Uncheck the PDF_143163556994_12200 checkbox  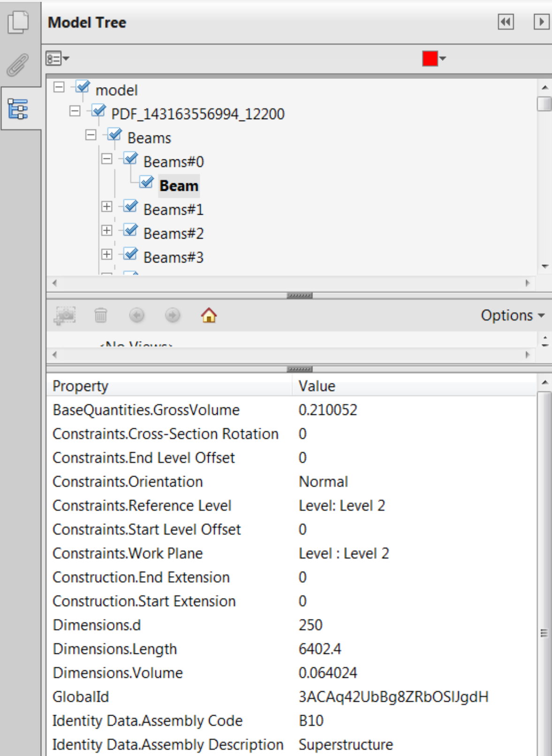[98, 111]
